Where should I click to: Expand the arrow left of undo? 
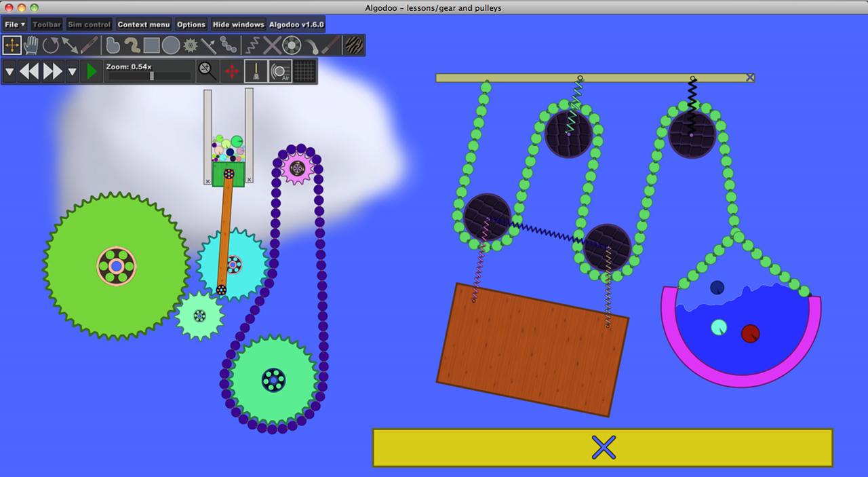(x=9, y=71)
